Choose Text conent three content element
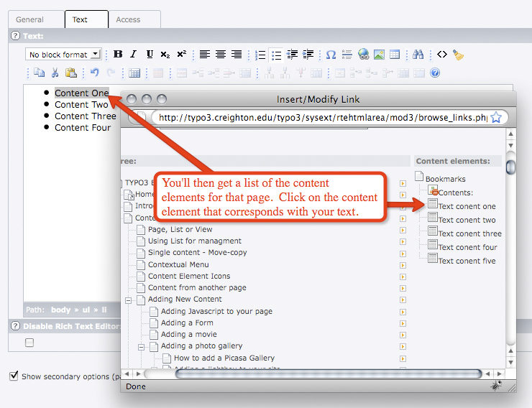The image size is (532, 408). (469, 233)
